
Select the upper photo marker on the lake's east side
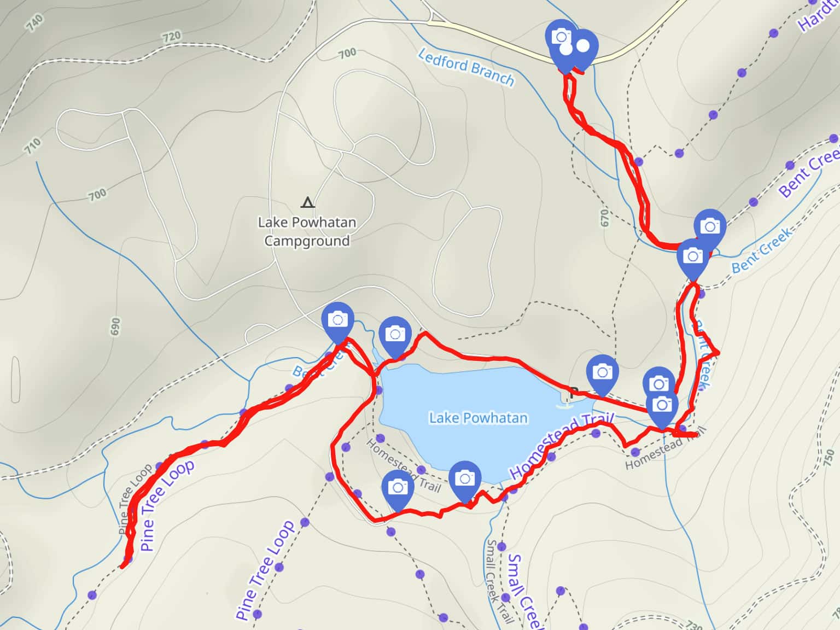[x=658, y=384]
